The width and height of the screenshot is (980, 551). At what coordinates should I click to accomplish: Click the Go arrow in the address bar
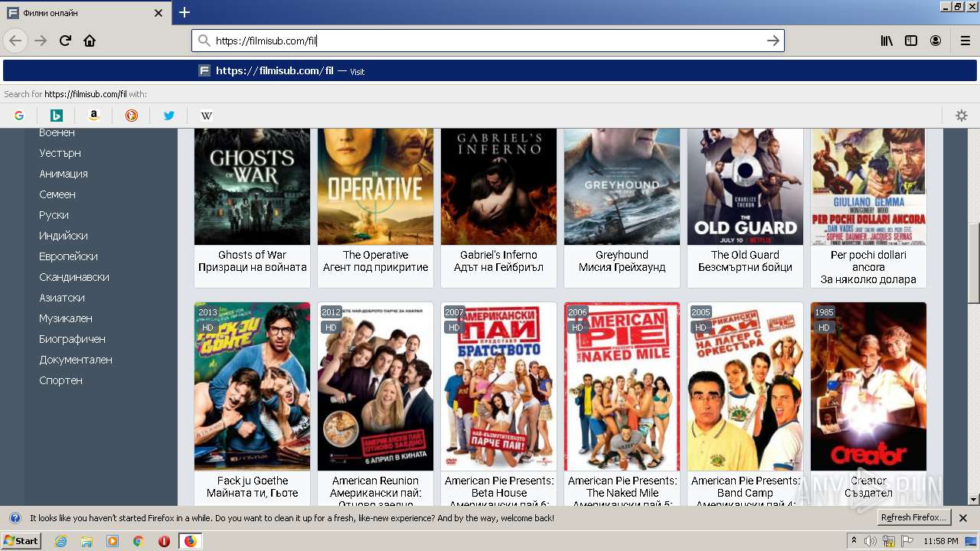coord(773,41)
